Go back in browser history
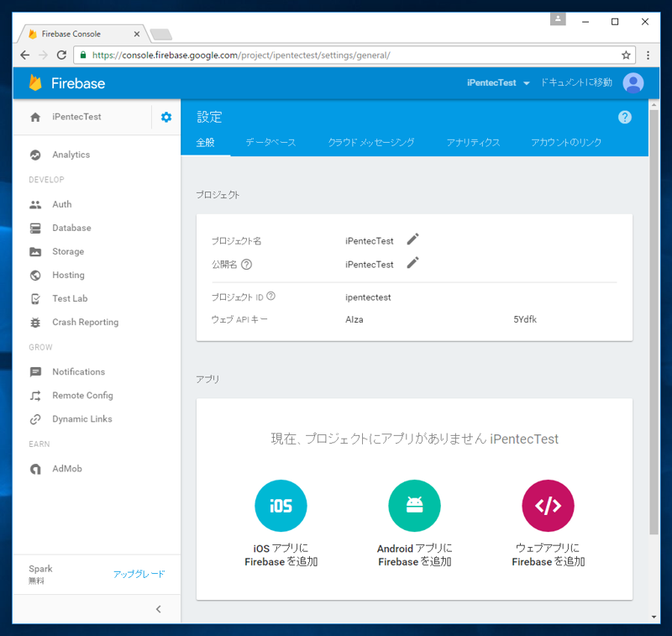 25,55
